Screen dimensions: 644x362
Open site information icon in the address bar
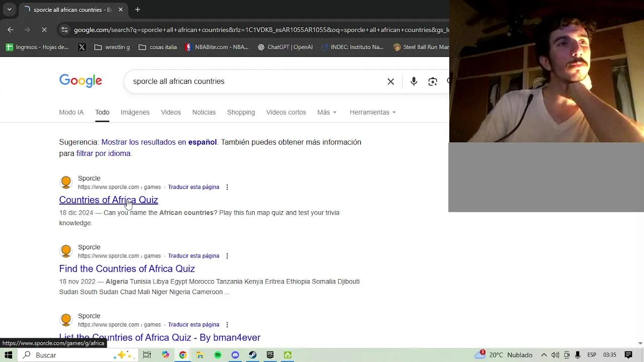coord(64,30)
